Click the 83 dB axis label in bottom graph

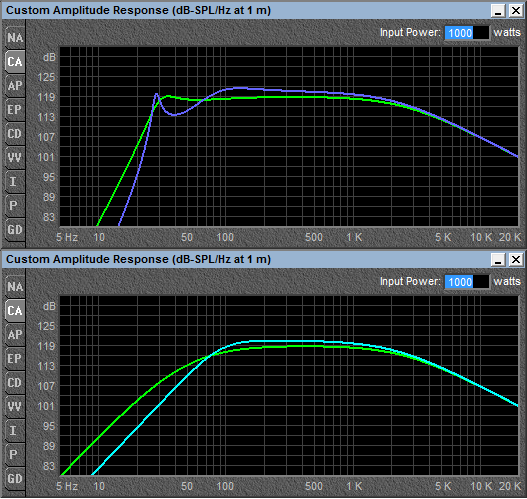tap(49, 466)
